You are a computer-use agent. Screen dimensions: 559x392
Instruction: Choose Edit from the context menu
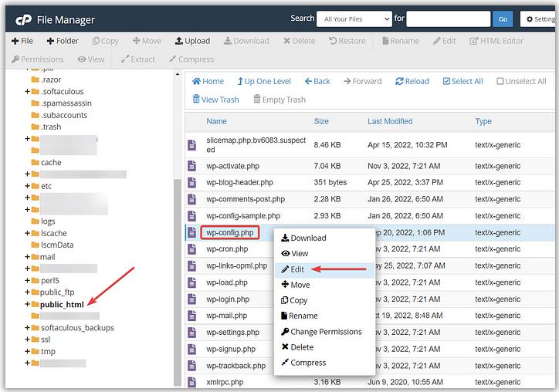point(297,269)
